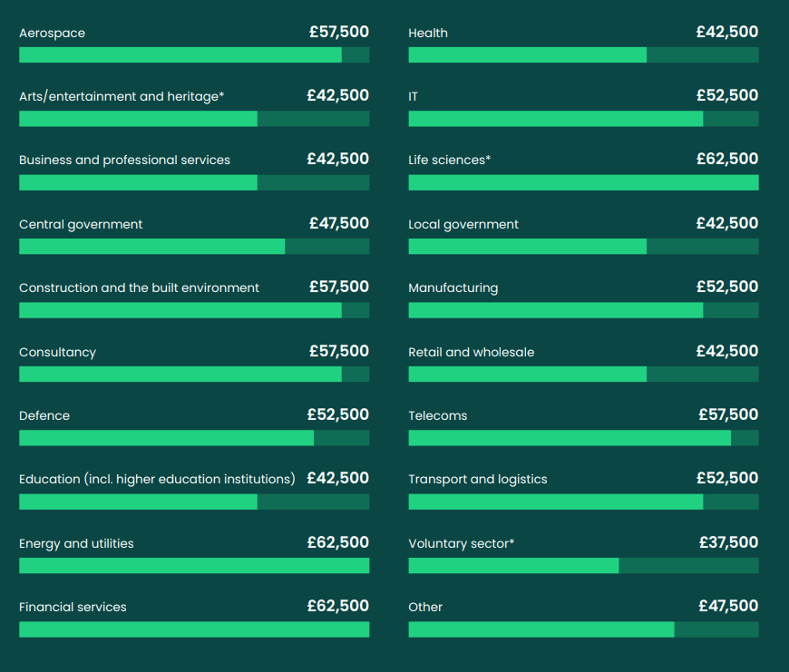
Task: Select the Defence salary bar
Action: click(x=194, y=438)
